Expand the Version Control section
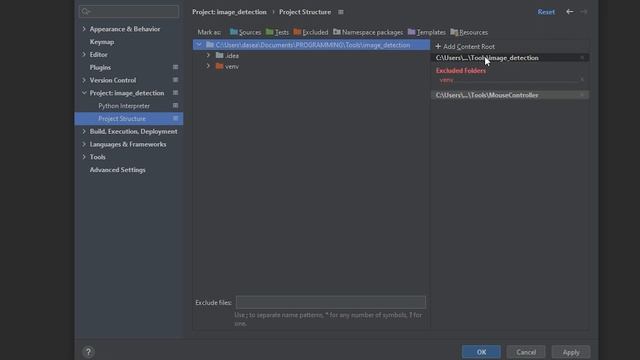 pyautogui.click(x=84, y=80)
